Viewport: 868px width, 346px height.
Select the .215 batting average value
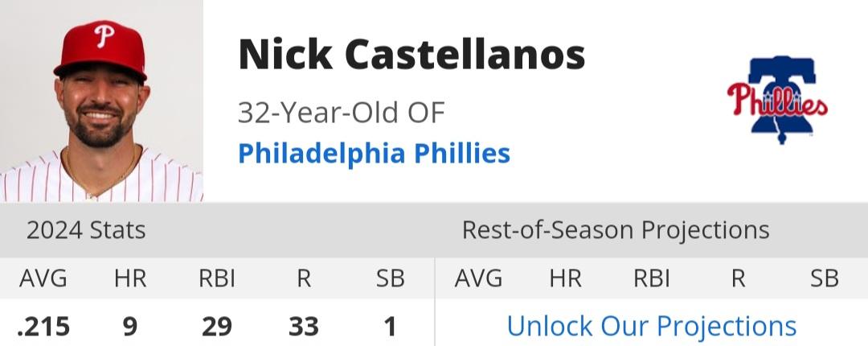(x=43, y=327)
